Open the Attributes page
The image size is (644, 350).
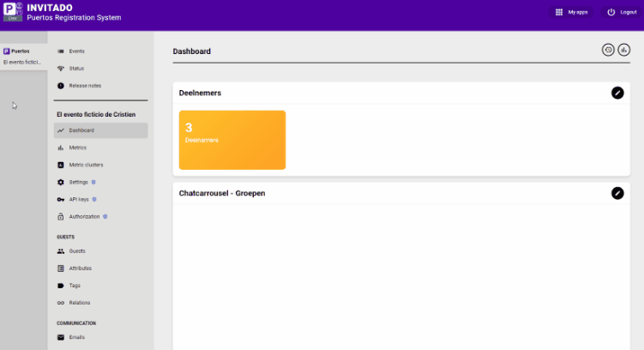(x=100, y=269)
